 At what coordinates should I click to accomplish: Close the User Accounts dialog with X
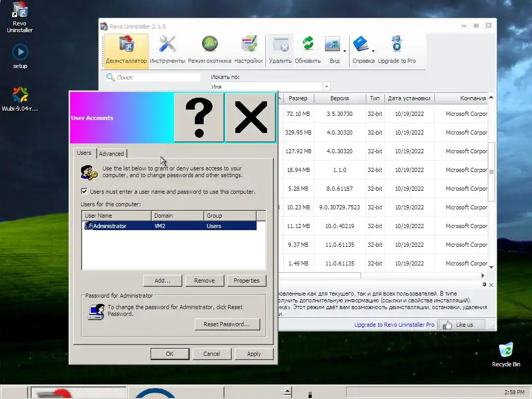(x=251, y=118)
